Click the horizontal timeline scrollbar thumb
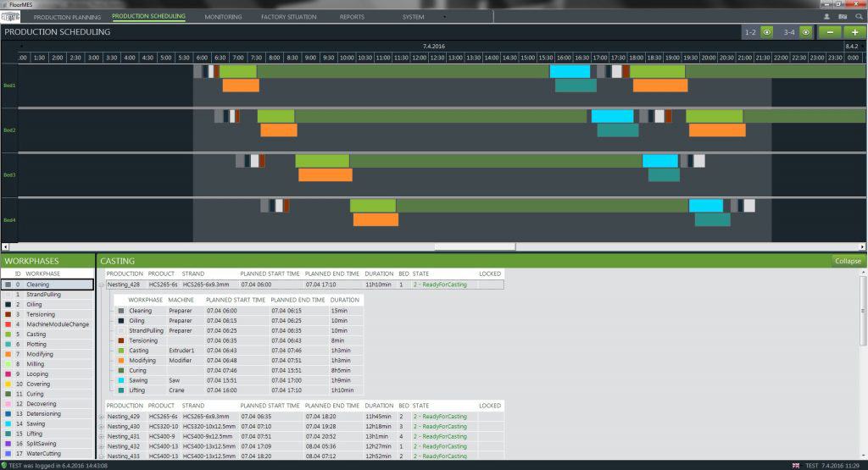 [475, 247]
